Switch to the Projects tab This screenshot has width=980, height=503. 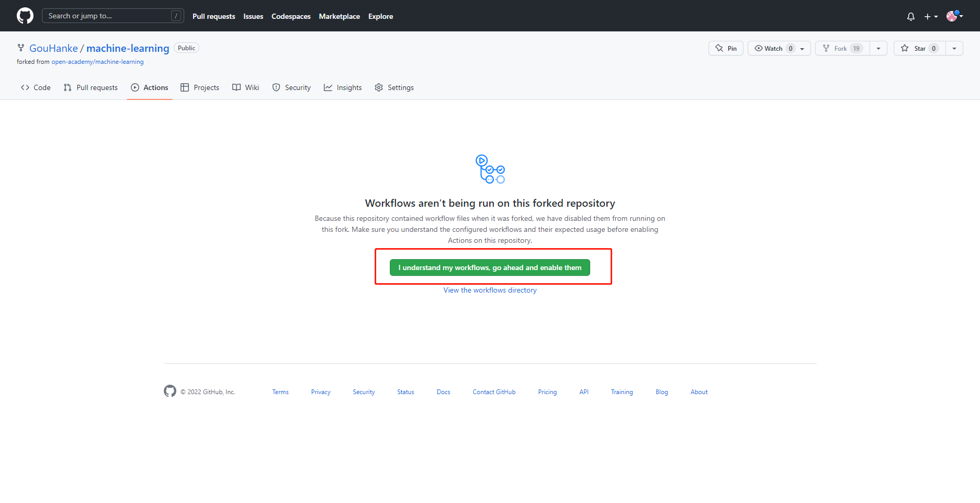coord(200,87)
